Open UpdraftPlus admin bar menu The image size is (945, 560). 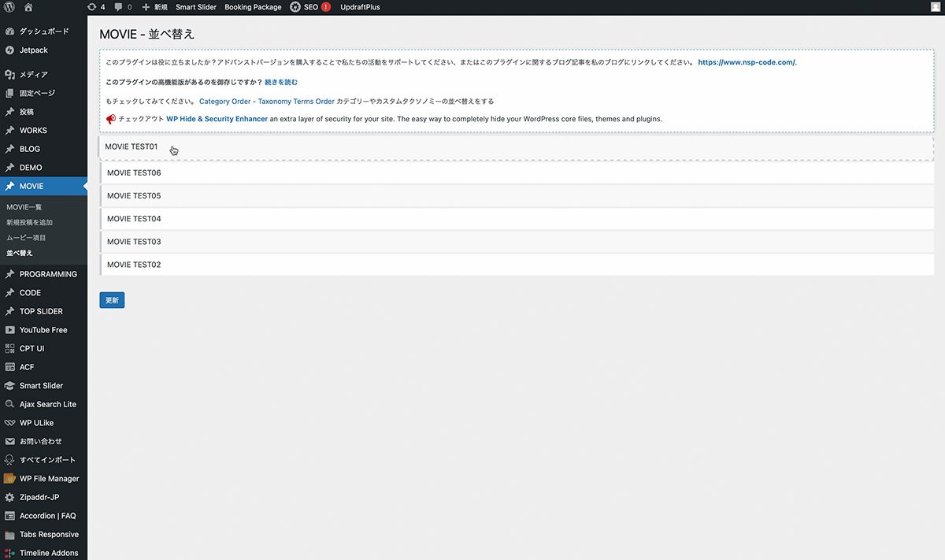tap(360, 7)
